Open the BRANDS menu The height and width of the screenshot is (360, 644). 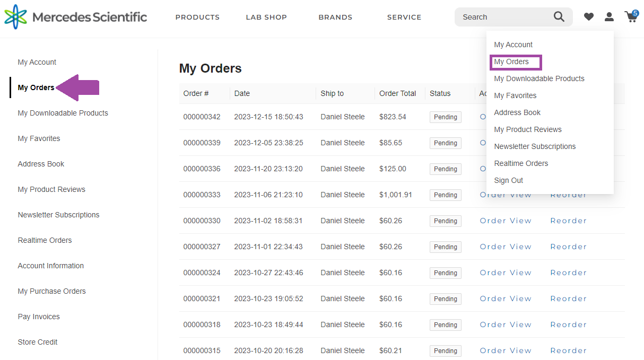point(335,17)
